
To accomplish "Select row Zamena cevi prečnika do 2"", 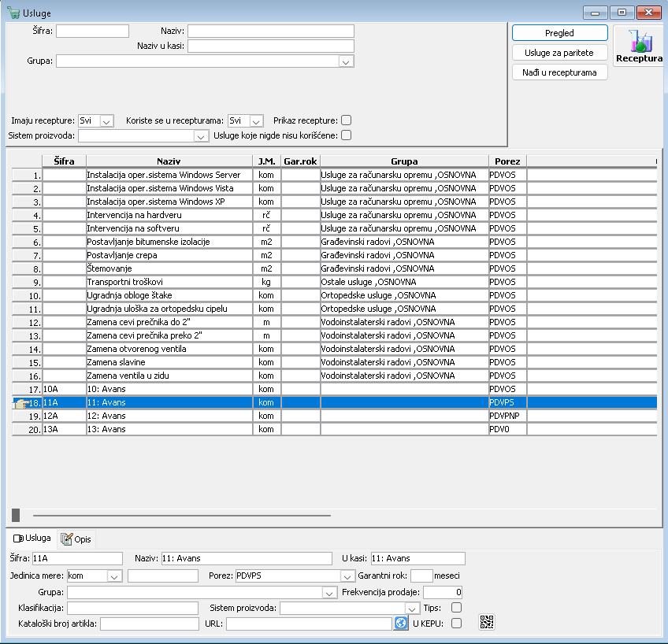I will pos(335,322).
